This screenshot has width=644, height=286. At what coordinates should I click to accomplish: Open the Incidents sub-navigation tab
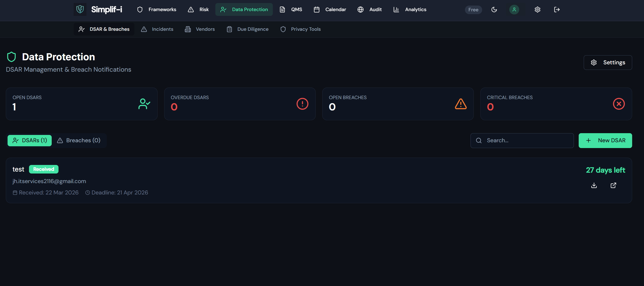[157, 29]
